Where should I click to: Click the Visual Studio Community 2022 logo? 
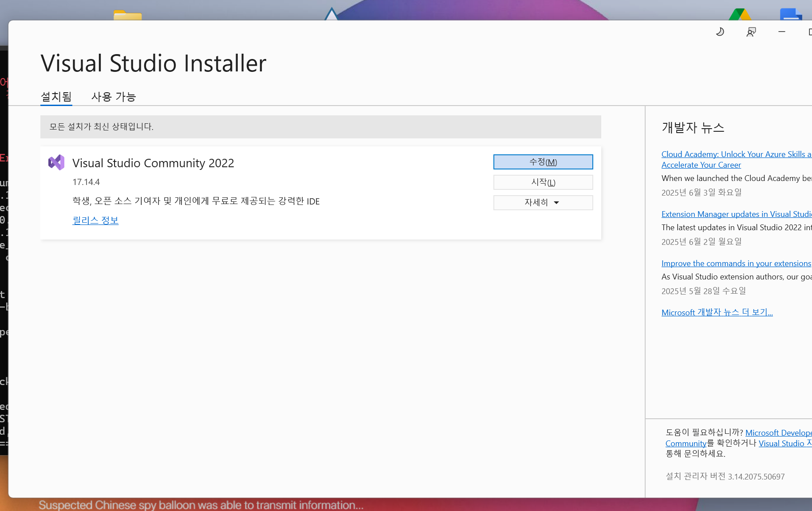tap(56, 163)
